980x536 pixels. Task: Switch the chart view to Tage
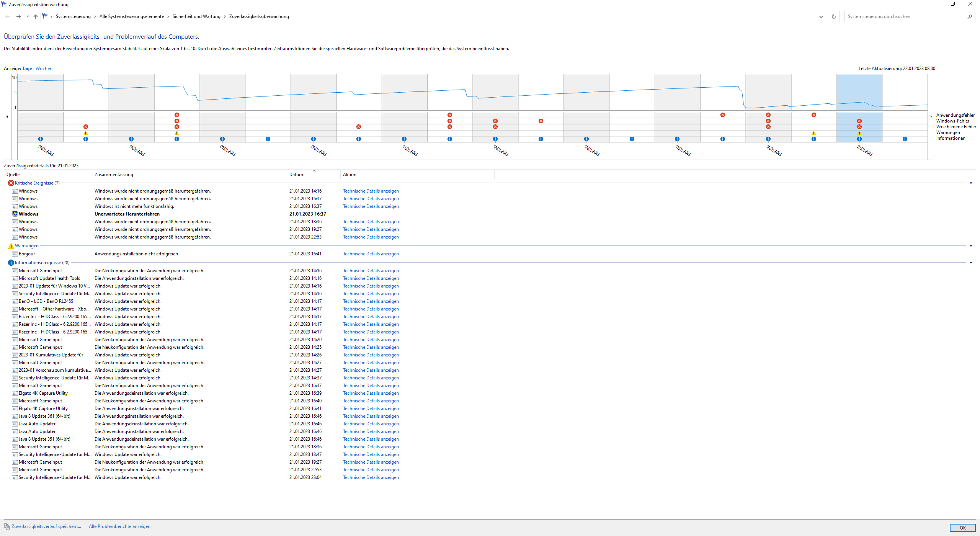27,69
